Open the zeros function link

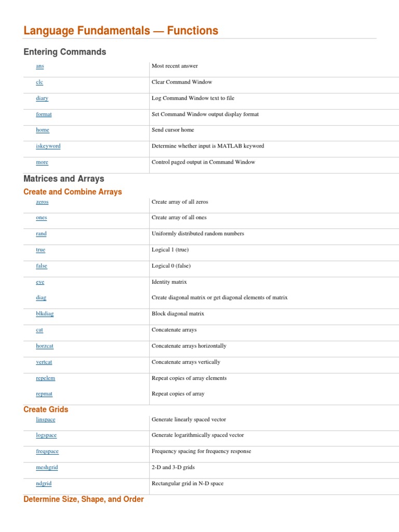pos(42,202)
